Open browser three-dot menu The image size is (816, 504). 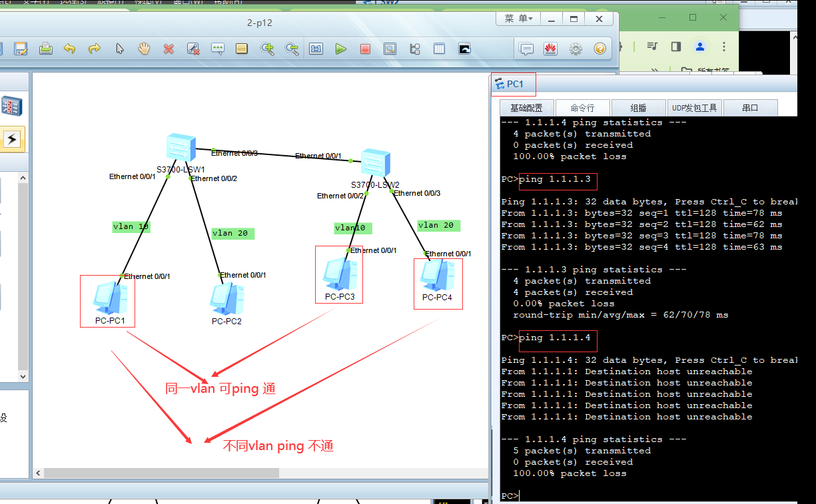coord(724,46)
